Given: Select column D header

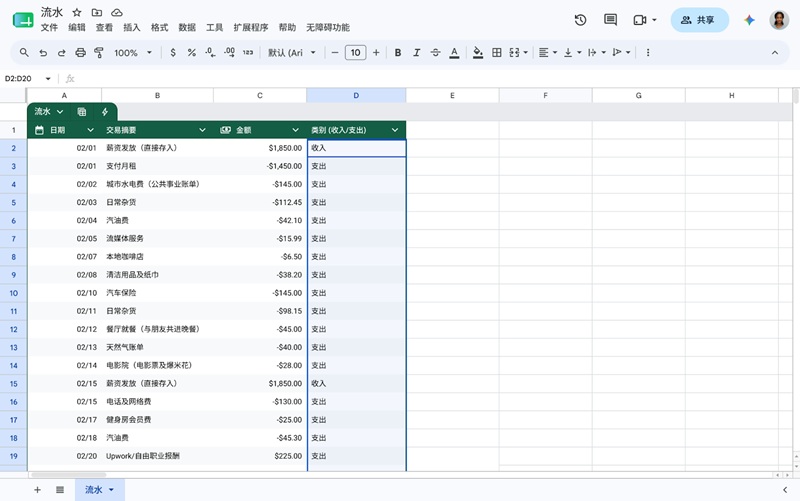Looking at the screenshot, I should click(356, 95).
